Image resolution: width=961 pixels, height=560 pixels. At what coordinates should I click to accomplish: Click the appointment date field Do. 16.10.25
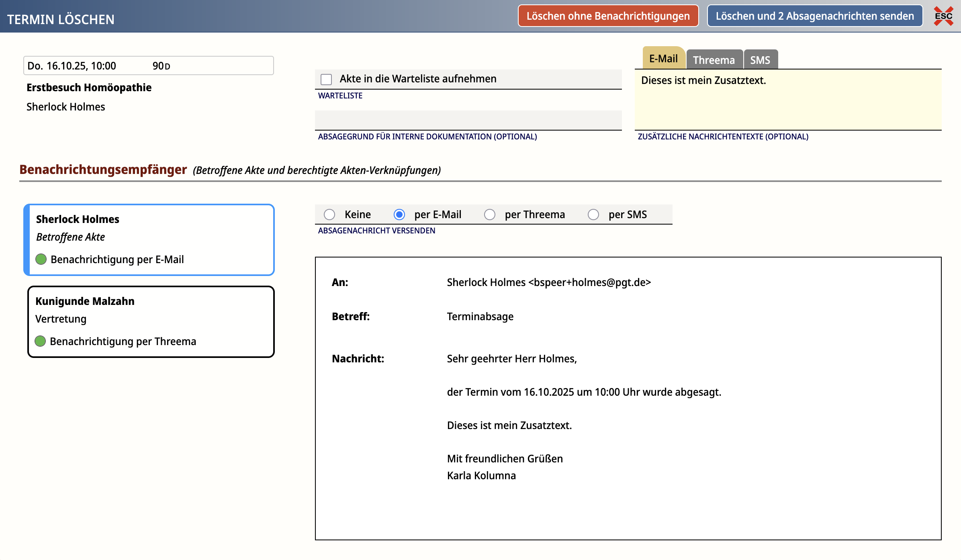coord(149,65)
